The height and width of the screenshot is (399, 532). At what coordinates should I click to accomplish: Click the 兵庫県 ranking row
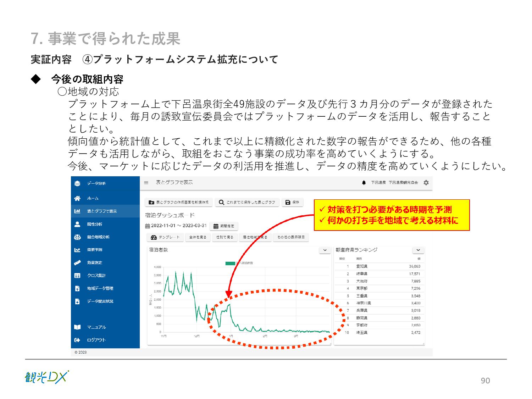coord(379,310)
